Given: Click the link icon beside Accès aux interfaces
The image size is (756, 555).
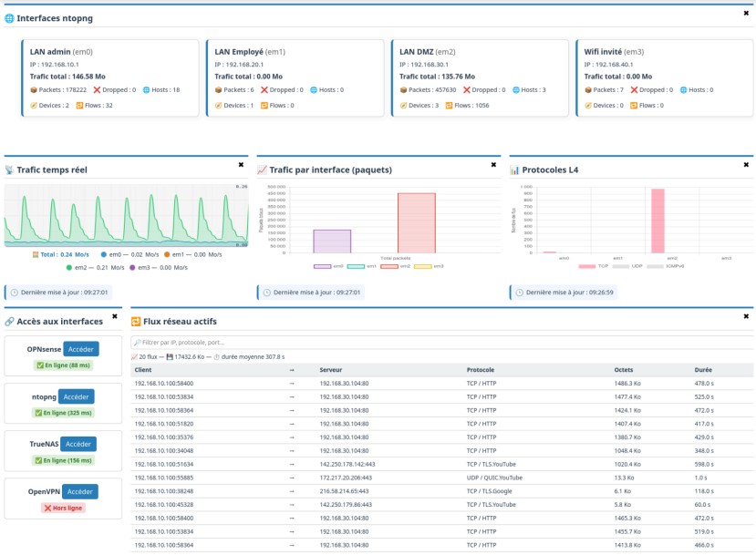Looking at the screenshot, I should (8, 321).
